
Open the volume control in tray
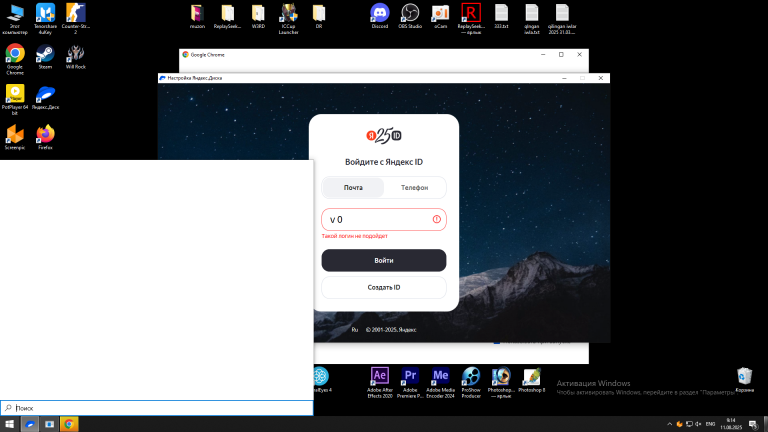(697, 424)
